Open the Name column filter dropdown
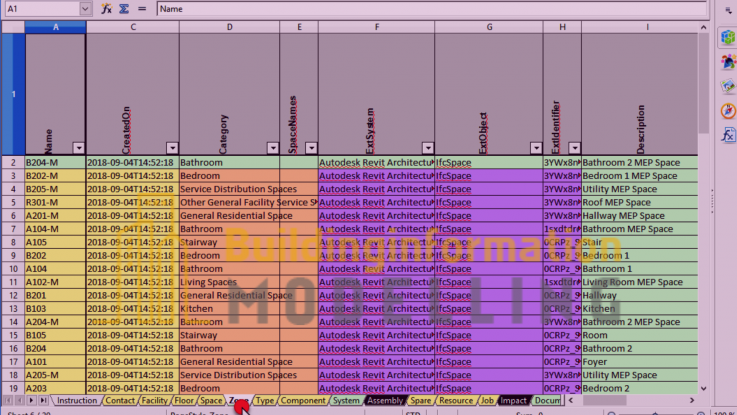737x415 pixels. [x=78, y=147]
